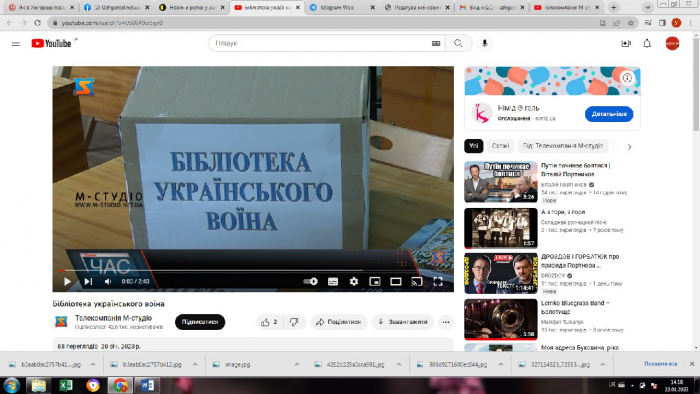Open the ad info icon

(627, 78)
